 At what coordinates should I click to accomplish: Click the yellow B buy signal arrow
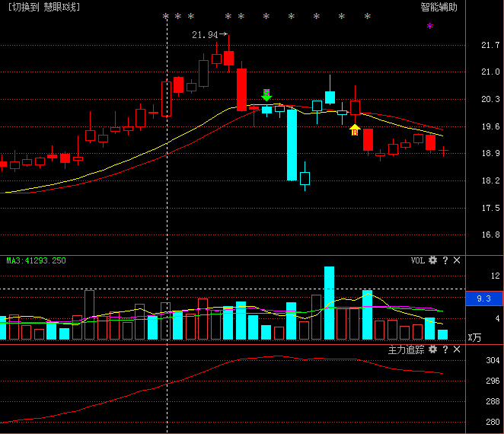[x=355, y=130]
